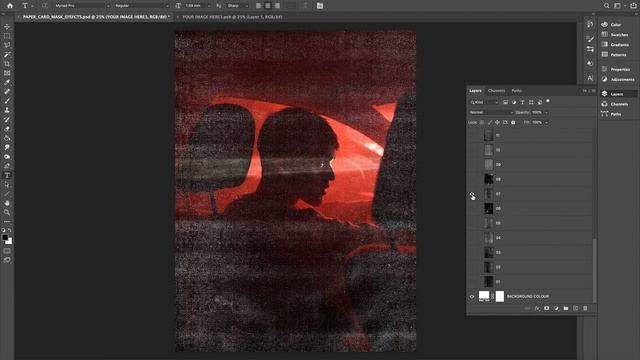Open the Layers panel flyout menu
This screenshot has height=360, width=640.
click(594, 91)
